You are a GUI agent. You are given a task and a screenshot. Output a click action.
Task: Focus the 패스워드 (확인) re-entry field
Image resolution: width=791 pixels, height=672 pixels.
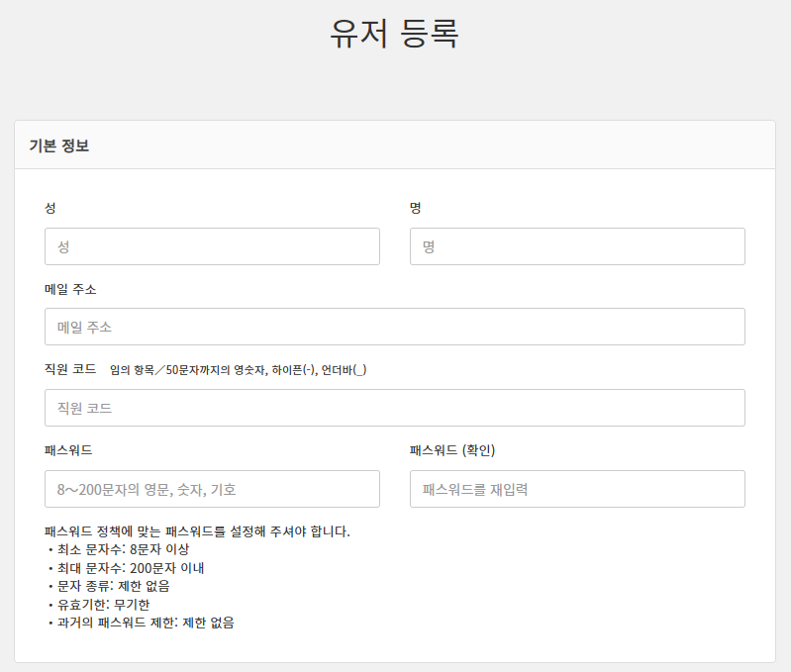[576, 489]
